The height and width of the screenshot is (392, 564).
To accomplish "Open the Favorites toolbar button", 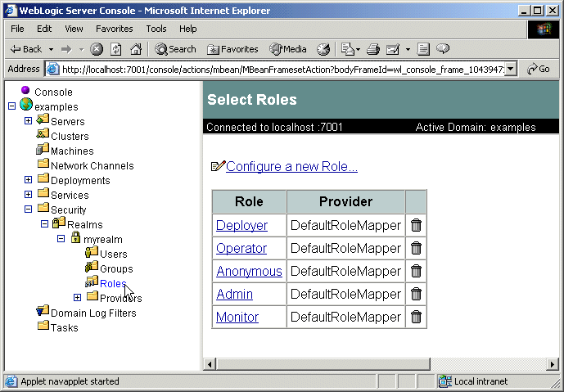I will [x=232, y=49].
